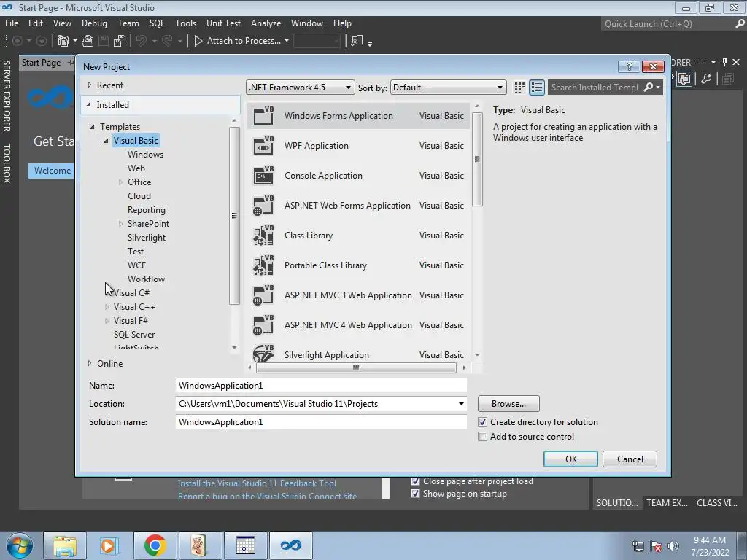The height and width of the screenshot is (560, 747).
Task: Click the Start arrow next to Attach to Process
Action: coord(198,41)
